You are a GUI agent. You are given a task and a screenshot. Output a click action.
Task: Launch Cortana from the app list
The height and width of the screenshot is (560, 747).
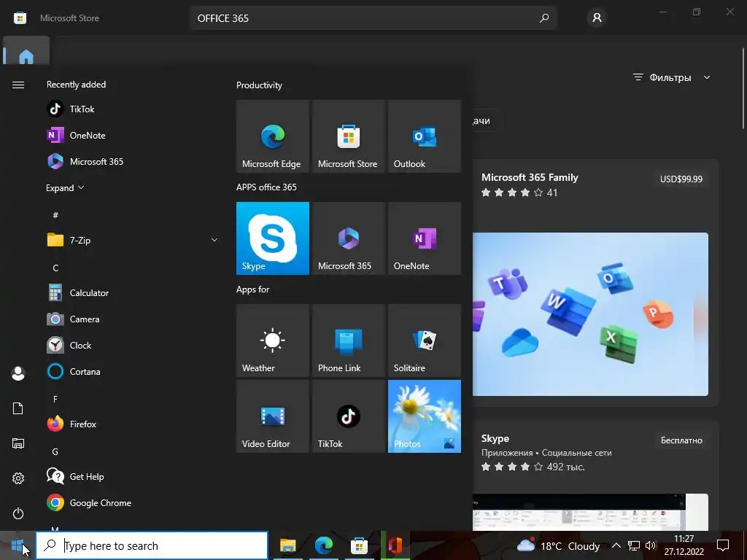coord(133,371)
